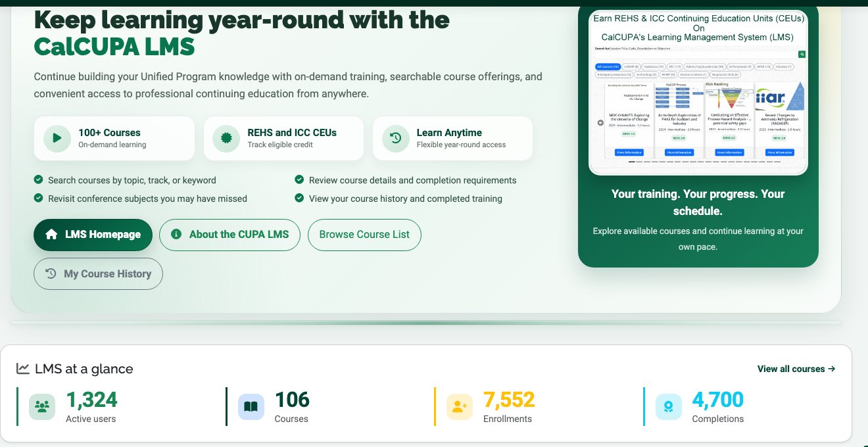868x447 pixels.
Task: Click the Review course details and completion requirements text
Action: tap(413, 180)
